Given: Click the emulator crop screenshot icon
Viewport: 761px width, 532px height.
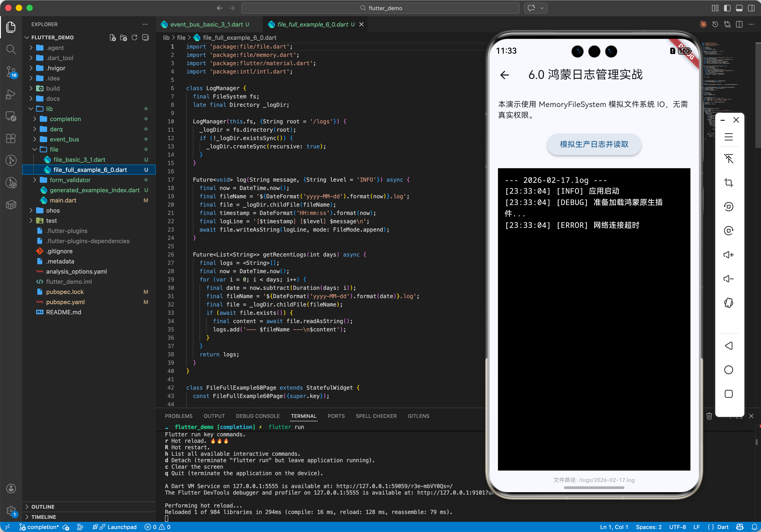Looking at the screenshot, I should tap(728, 182).
